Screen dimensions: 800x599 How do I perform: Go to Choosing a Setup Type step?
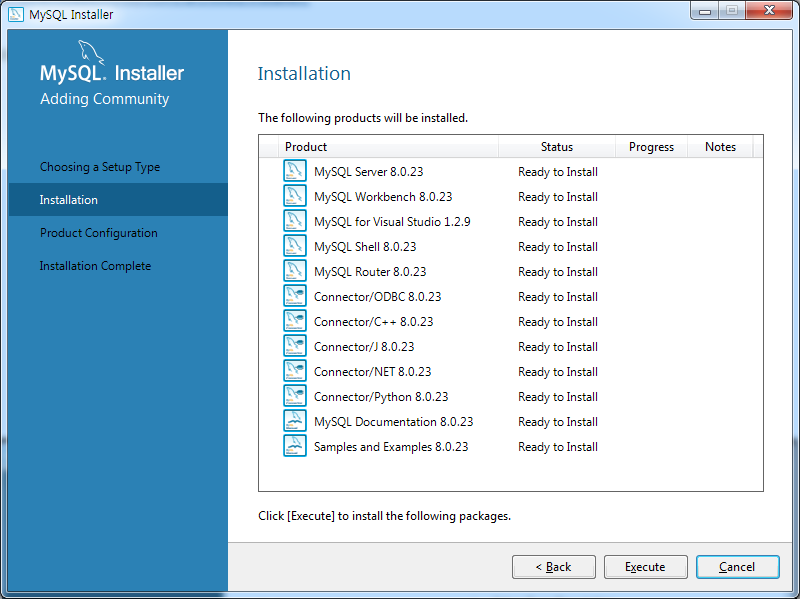point(100,167)
